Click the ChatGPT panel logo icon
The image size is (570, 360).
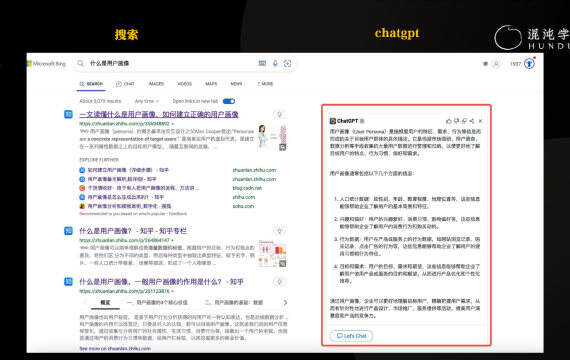point(333,121)
